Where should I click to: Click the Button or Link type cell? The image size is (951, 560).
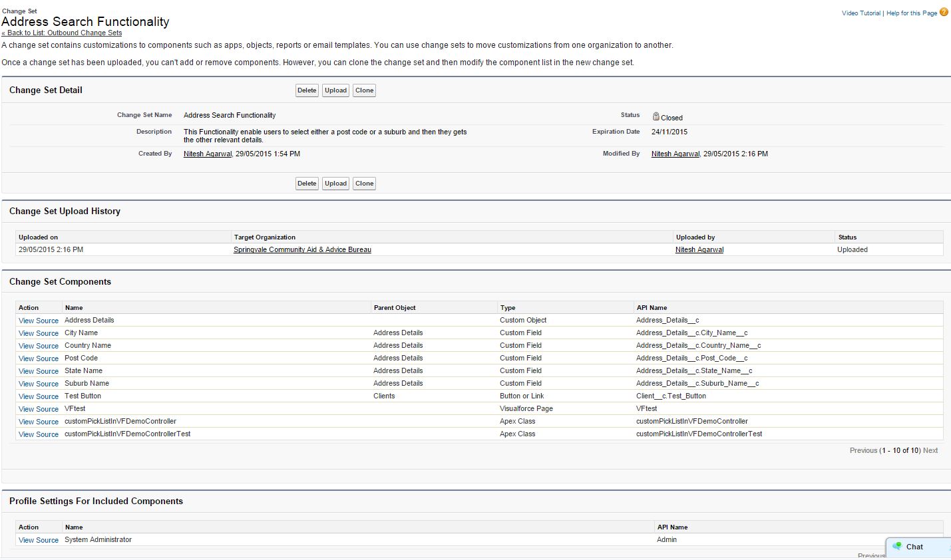[522, 396]
